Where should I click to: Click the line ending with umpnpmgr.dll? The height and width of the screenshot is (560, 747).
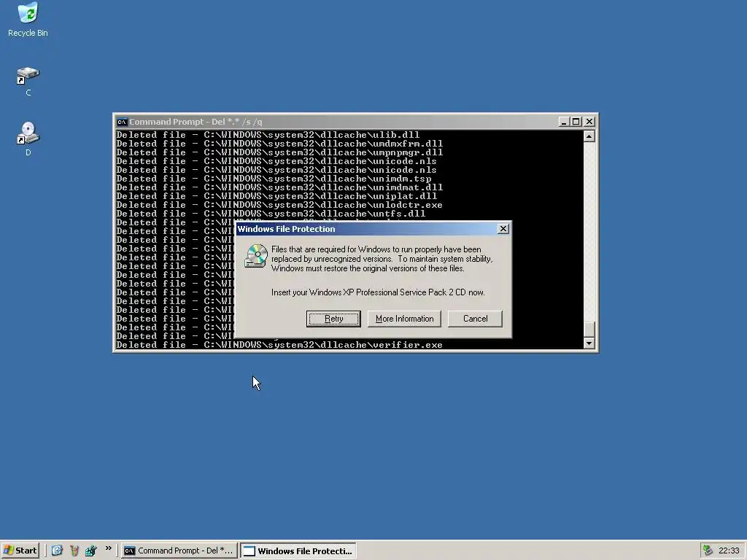(x=279, y=152)
